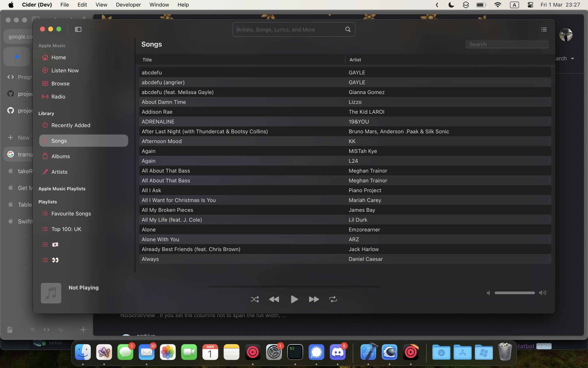This screenshot has height=368, width=588.
Task: Click the artist Gianna Gomez cell
Action: 366,92
